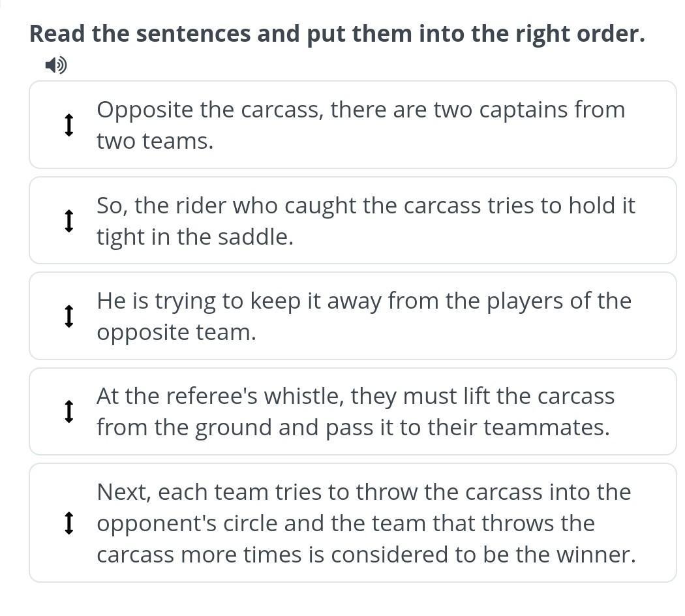The width and height of the screenshot is (685, 616).
Task: Click the reorder arrow beside 'So, the rider'
Action: (68, 221)
